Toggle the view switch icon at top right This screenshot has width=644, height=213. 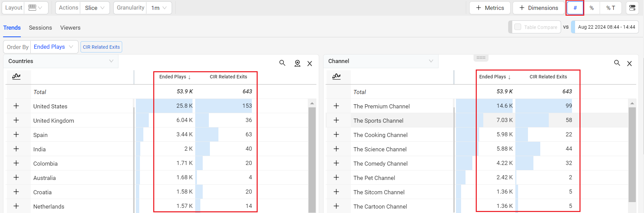(632, 8)
